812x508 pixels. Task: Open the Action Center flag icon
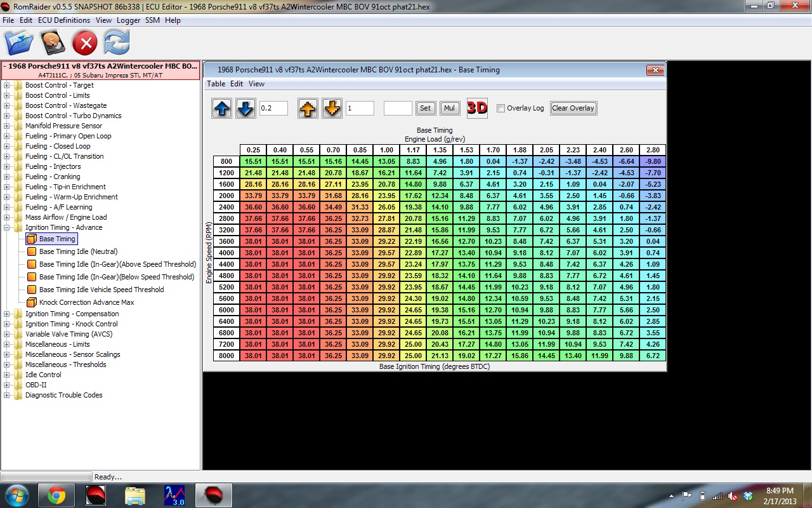point(687,496)
